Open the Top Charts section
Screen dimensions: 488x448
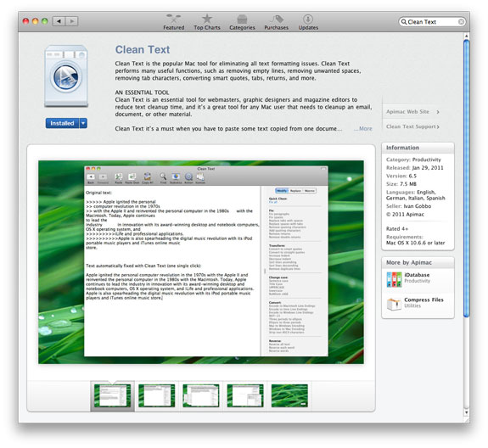click(206, 22)
